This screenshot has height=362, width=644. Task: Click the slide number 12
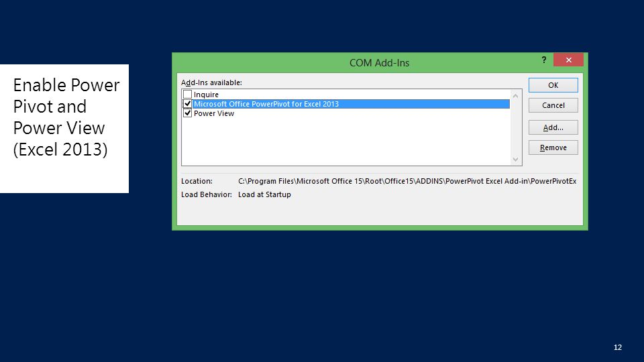coord(617,347)
